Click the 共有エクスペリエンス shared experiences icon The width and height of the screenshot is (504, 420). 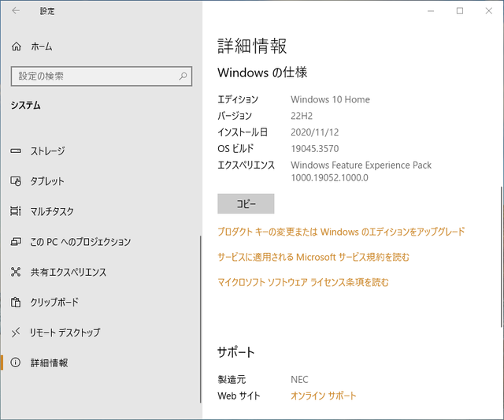point(16,272)
